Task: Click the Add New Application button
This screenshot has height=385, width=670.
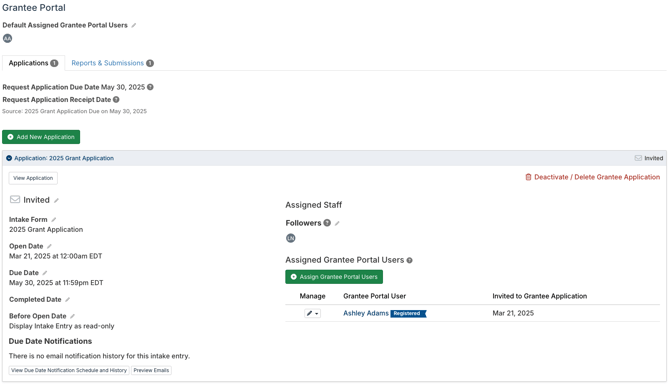Action: coord(41,137)
